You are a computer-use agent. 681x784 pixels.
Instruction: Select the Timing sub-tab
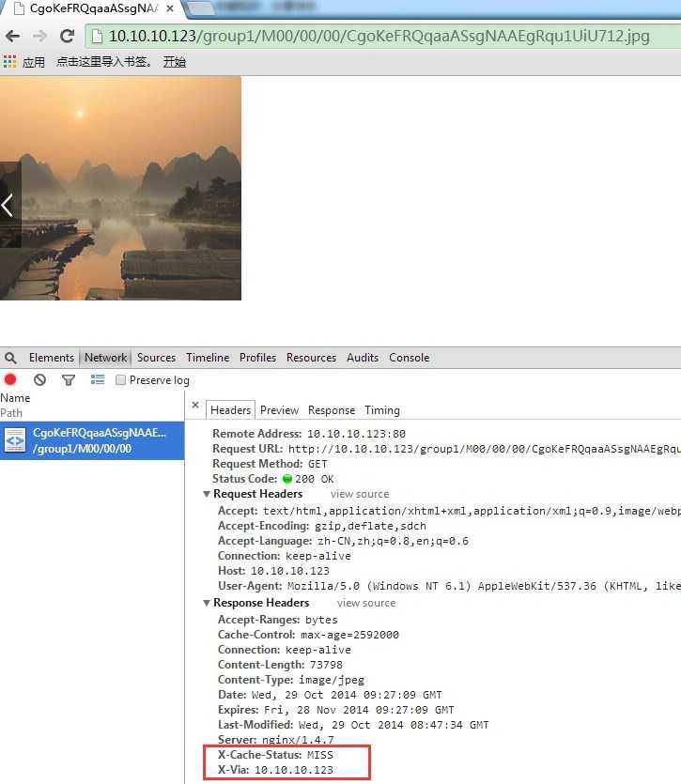click(382, 410)
